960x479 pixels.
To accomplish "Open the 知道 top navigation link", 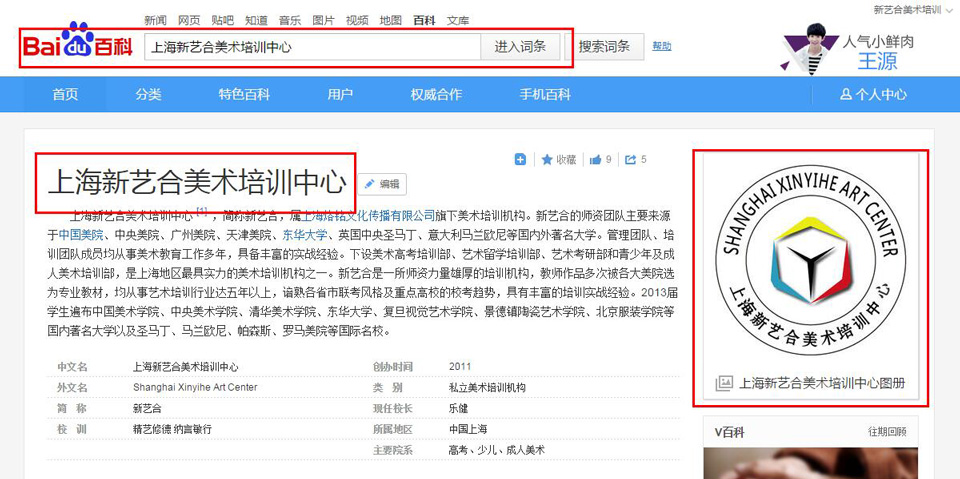I will click(x=257, y=20).
